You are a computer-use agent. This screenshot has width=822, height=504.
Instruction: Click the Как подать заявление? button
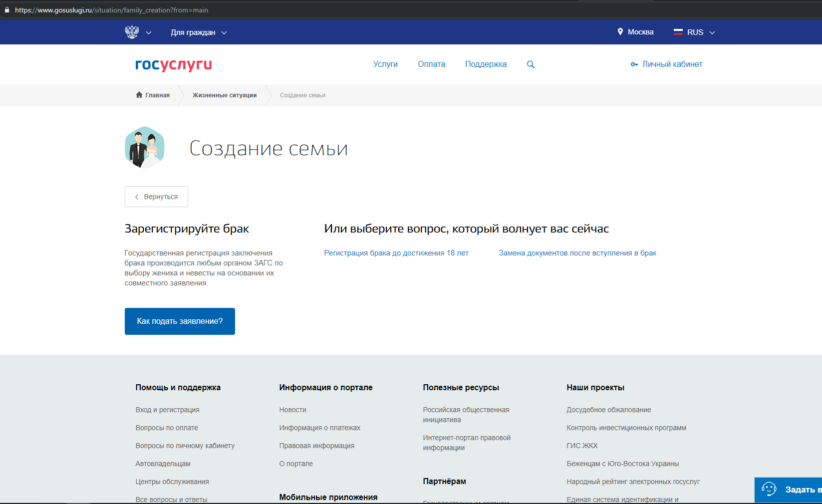[x=180, y=321]
